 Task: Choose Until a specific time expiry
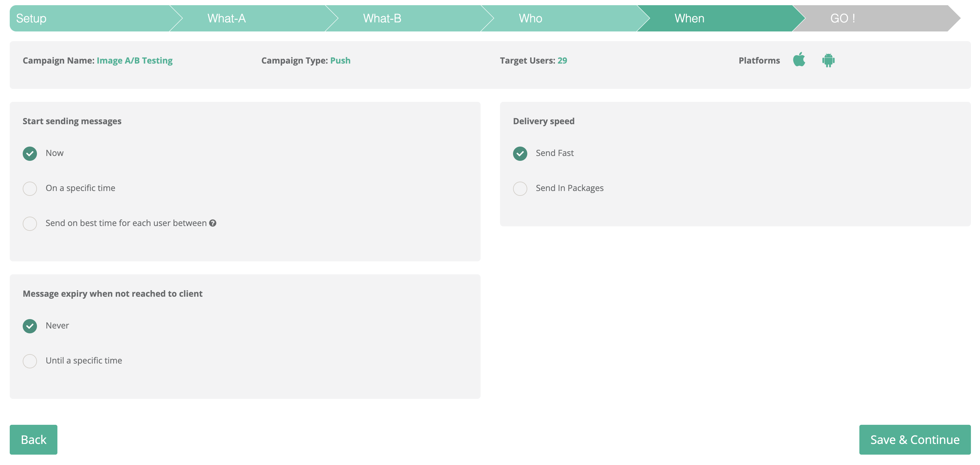click(x=30, y=361)
